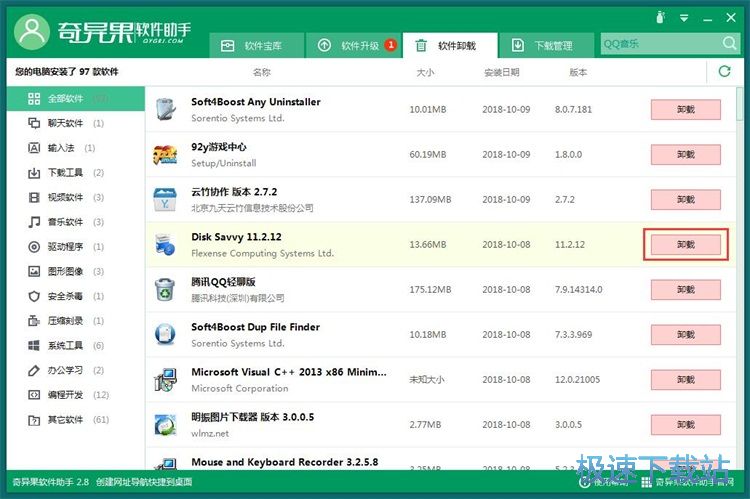The image size is (750, 499).
Task: Click the refresh list icon
Action: [x=725, y=72]
